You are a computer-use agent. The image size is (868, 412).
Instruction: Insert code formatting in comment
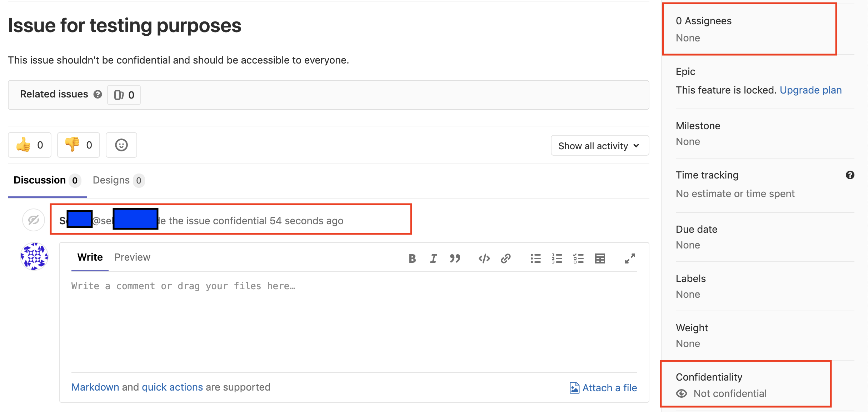coord(484,258)
